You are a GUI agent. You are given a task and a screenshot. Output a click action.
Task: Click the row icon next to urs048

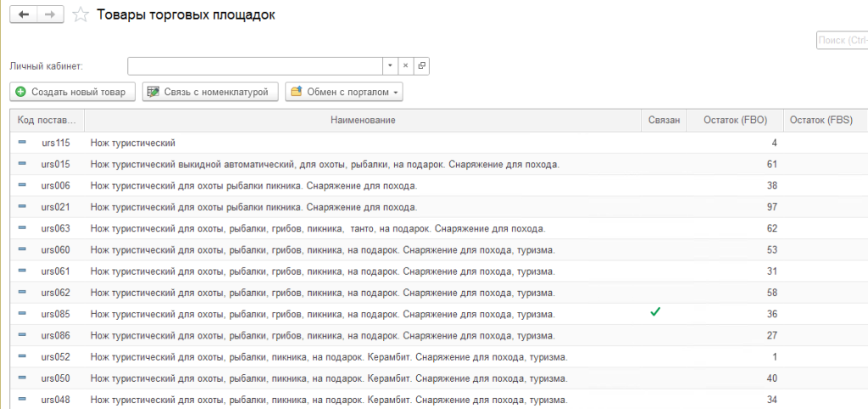22,400
